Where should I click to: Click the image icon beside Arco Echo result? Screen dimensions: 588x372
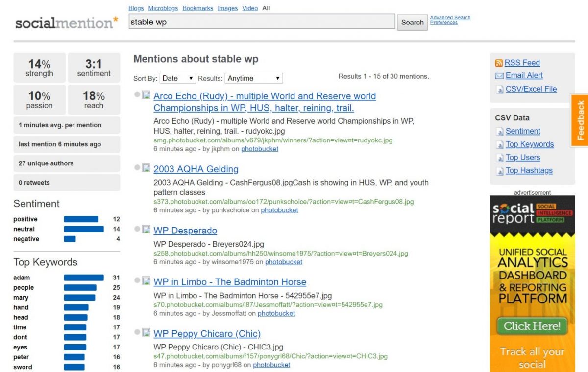click(x=146, y=95)
